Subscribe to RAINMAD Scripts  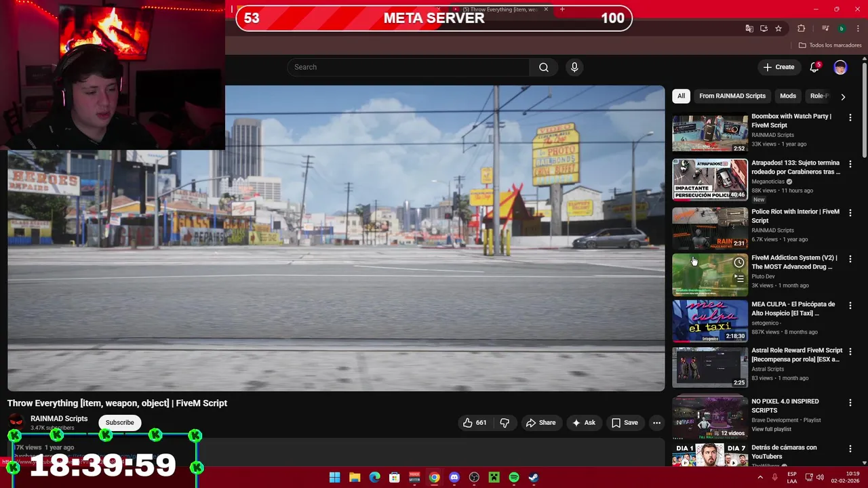pyautogui.click(x=119, y=423)
